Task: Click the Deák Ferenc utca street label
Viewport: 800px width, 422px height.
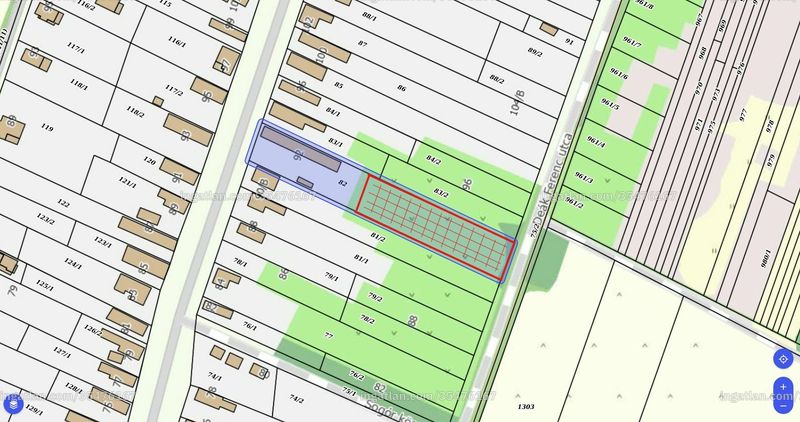Action: tap(553, 179)
